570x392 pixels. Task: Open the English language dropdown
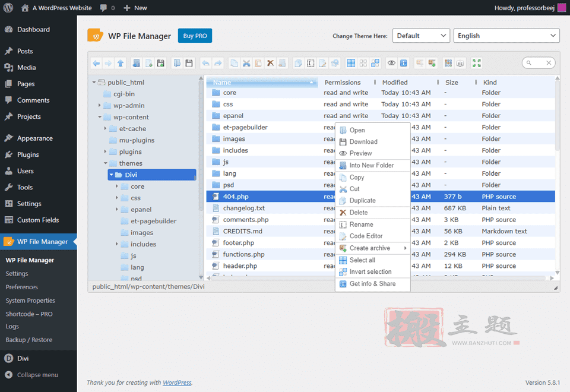pyautogui.click(x=506, y=36)
